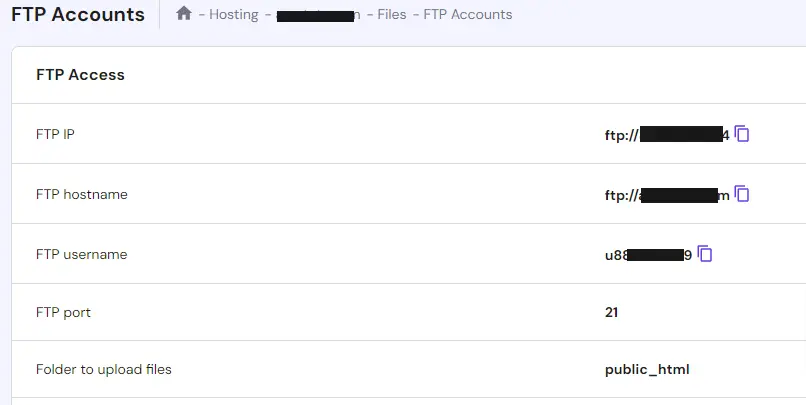Select the FTP hostname row label
The width and height of the screenshot is (806, 405).
coord(81,194)
